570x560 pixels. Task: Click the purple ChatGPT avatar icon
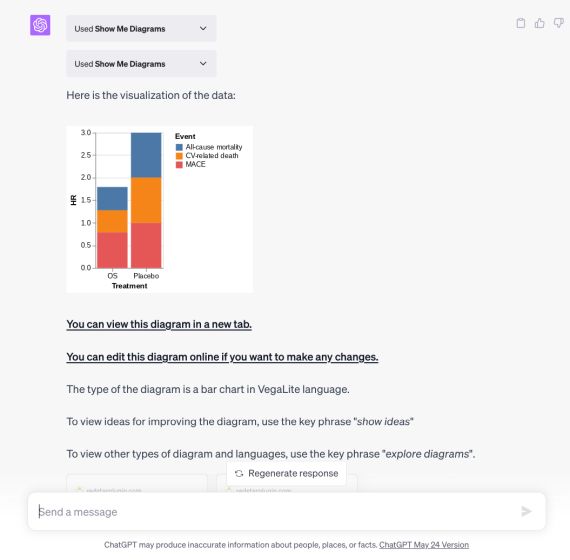click(40, 25)
